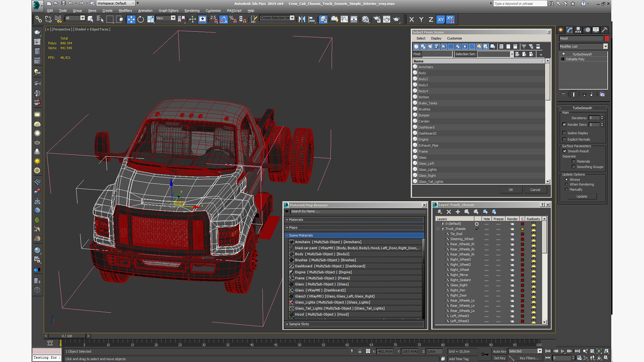
Task: Check Separate by Smoothing Groups option
Action: [x=574, y=167]
